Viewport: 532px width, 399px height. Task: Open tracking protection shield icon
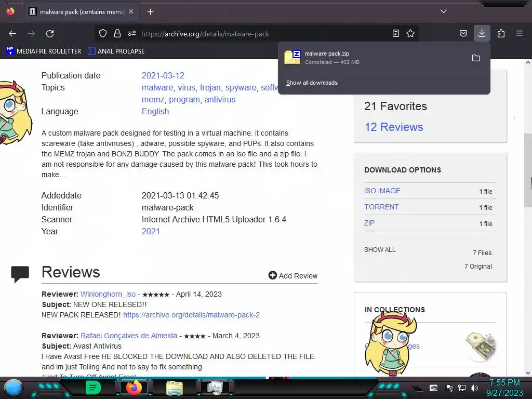(x=103, y=33)
